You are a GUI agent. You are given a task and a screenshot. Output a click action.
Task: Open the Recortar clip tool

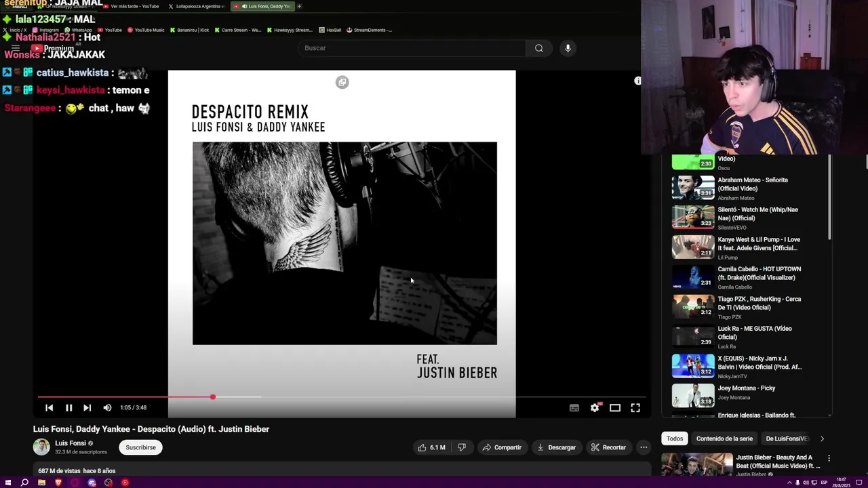coord(608,447)
